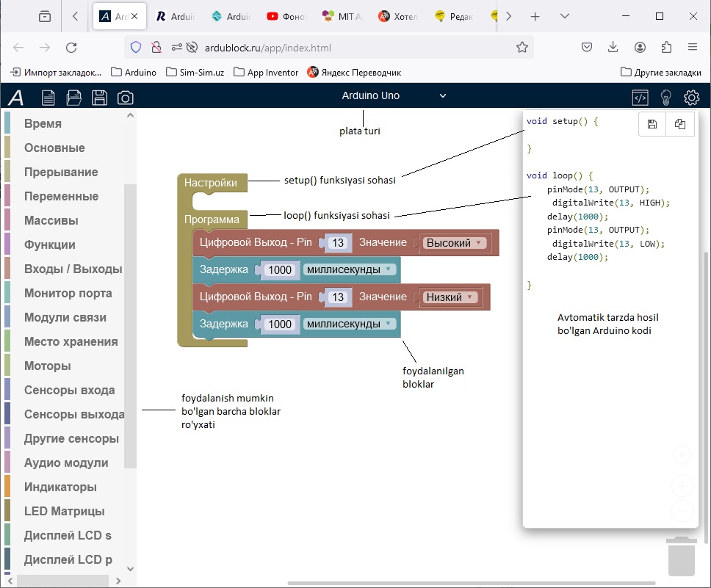
Task: Save generated code in code panel
Action: tap(652, 125)
